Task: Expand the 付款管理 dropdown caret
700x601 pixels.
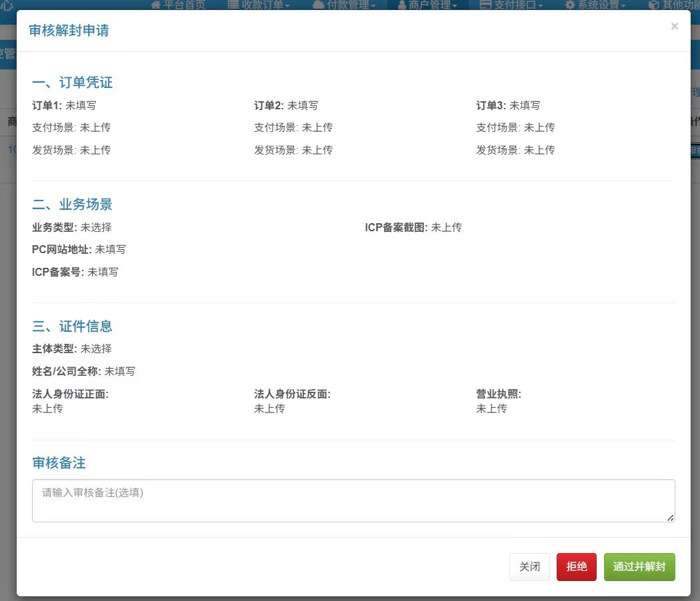Action: pos(373,5)
